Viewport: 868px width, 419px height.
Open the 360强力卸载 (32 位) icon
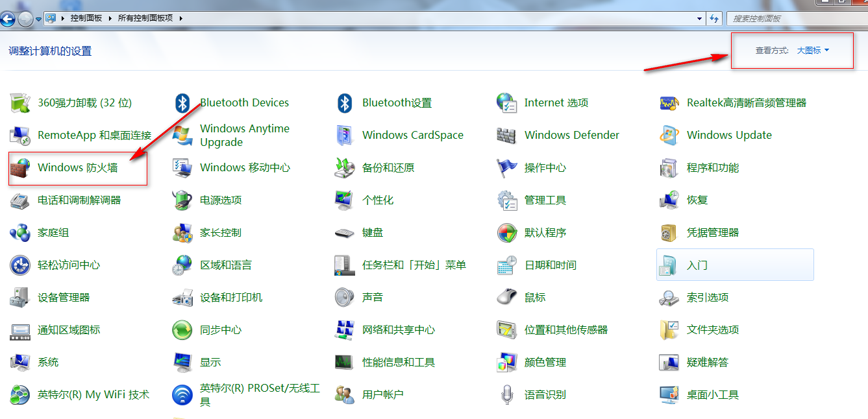20,102
